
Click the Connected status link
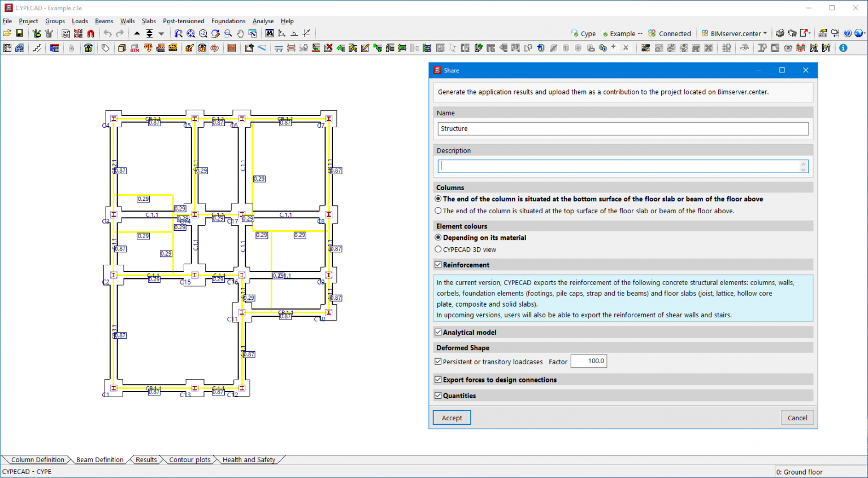(670, 33)
